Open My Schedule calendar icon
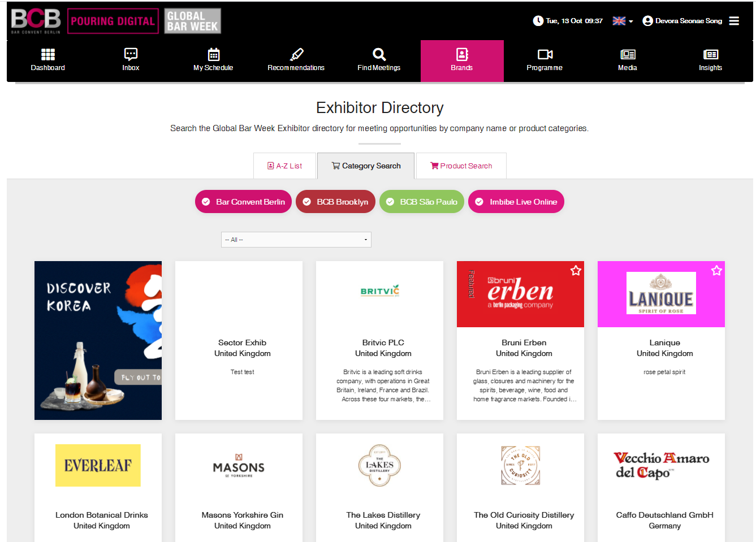 click(214, 54)
